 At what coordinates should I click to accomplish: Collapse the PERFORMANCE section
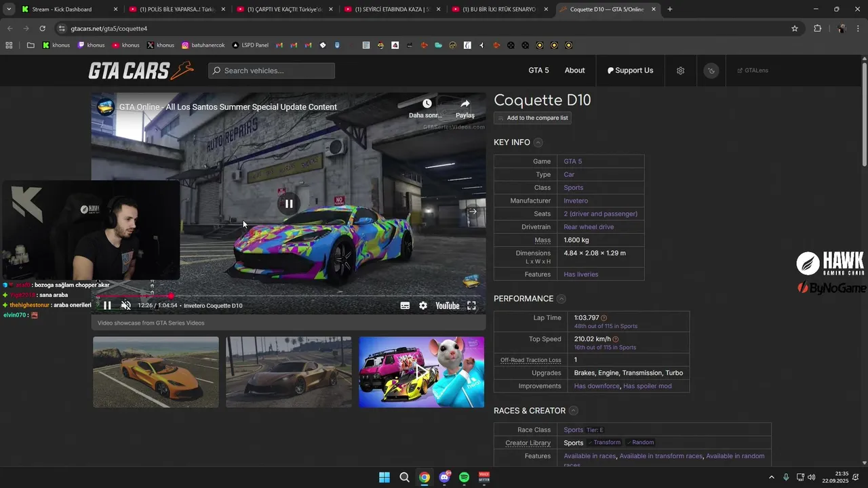(x=561, y=299)
